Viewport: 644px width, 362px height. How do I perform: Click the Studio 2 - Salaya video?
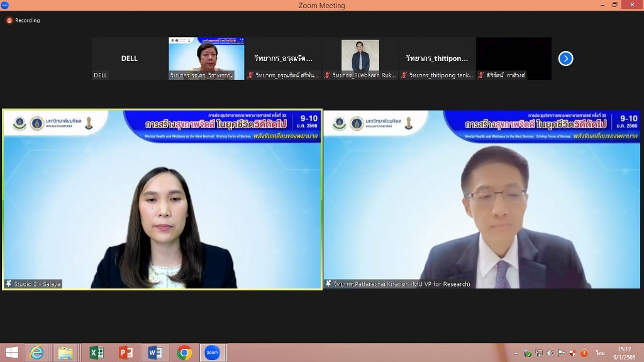coord(162,199)
